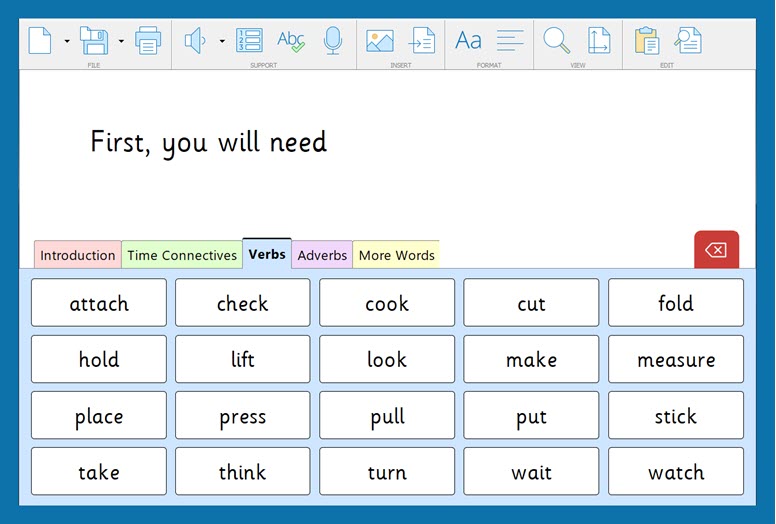Click the new document icon
This screenshot has height=524, width=776.
[x=40, y=40]
